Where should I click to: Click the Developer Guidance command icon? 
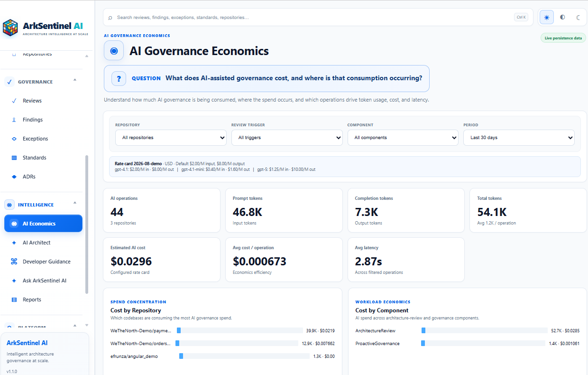pyautogui.click(x=14, y=262)
